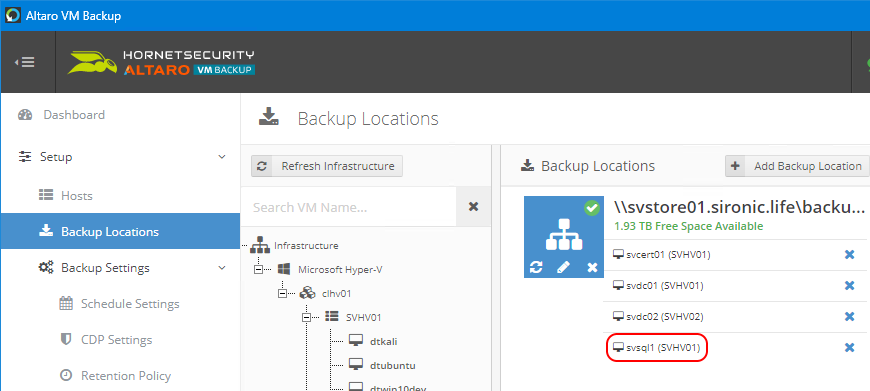The image size is (870, 391).
Task: Open Backup Settings in the sidebar
Action: (105, 268)
